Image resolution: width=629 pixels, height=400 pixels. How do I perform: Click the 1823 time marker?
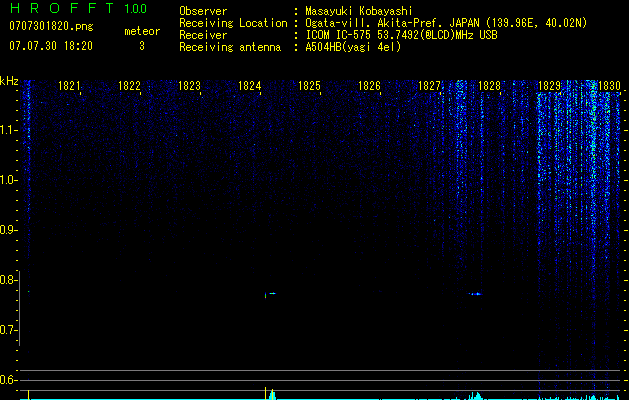[x=189, y=85]
